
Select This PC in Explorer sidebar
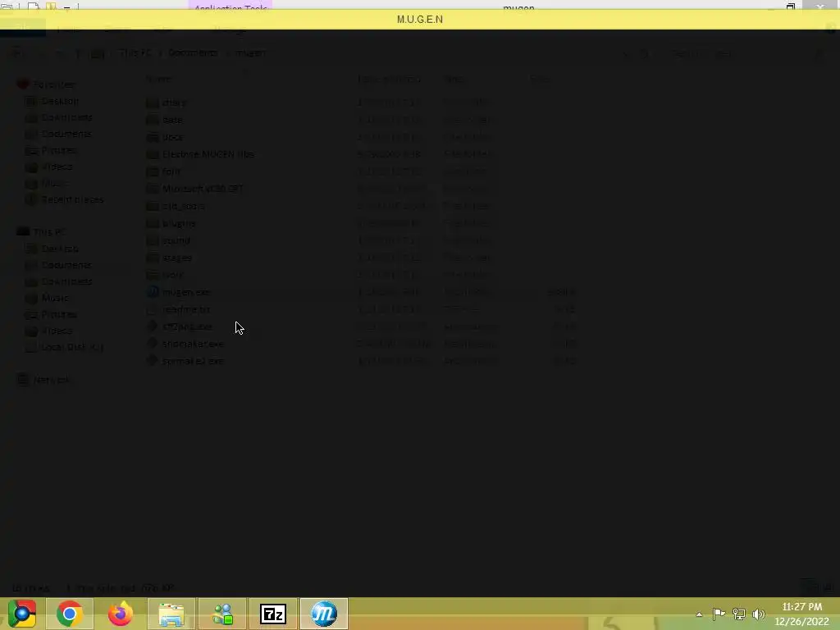coord(49,231)
